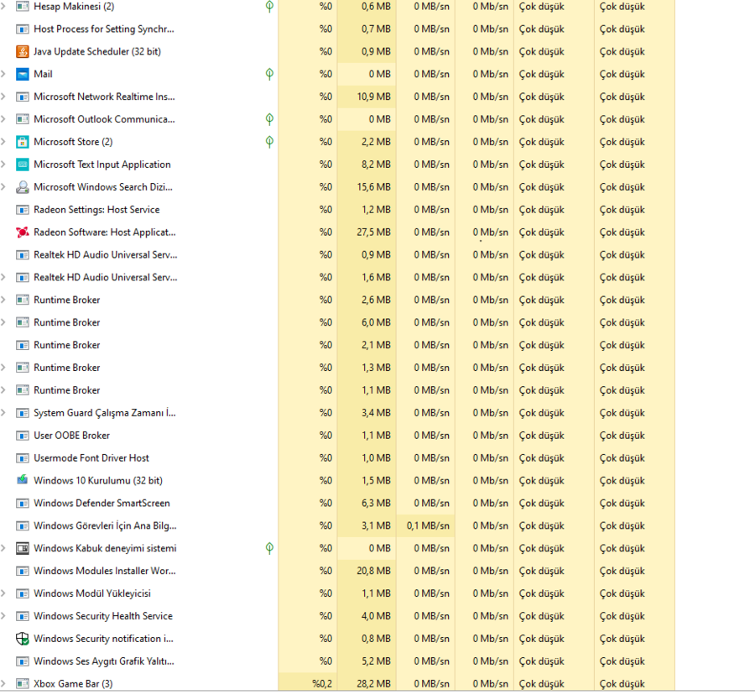Expand the Microsoft Windows Search Dizi... row
The image size is (755, 700).
pos(3,187)
